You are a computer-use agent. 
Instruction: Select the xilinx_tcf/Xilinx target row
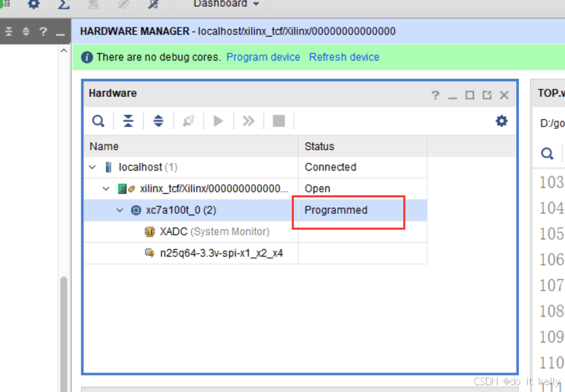coord(255,188)
